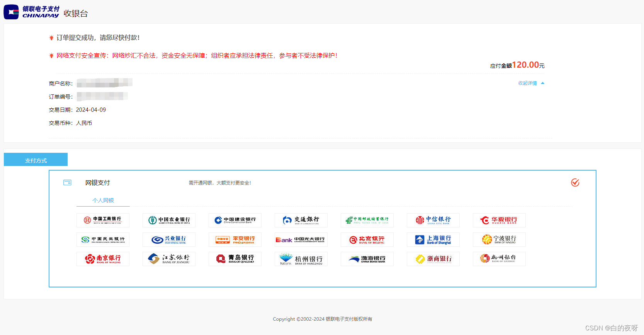Select 兴业银行 bank logo
644x335 pixels.
click(x=169, y=239)
